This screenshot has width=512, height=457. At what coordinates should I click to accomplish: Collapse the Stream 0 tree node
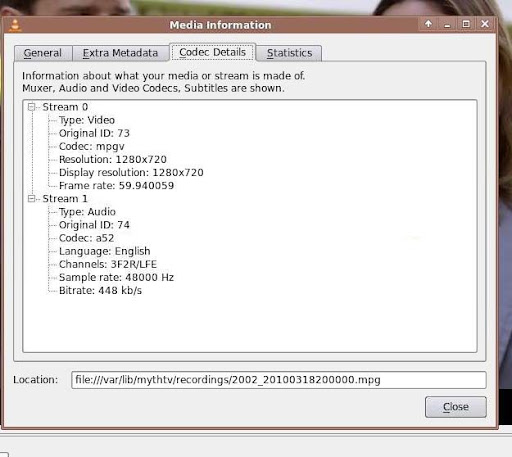[x=31, y=107]
